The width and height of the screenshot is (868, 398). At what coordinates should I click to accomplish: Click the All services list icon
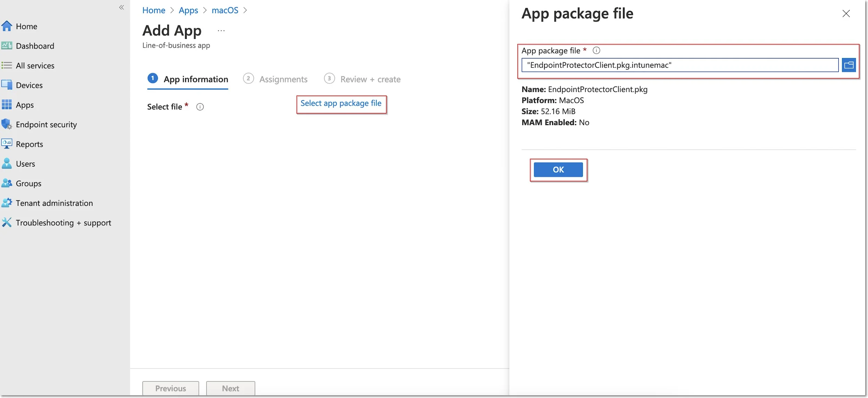(7, 65)
